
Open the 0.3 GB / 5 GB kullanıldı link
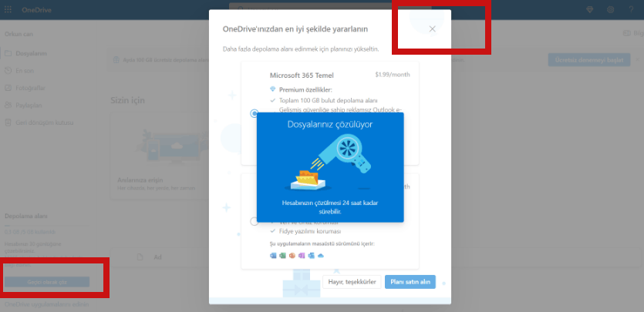[x=30, y=232]
